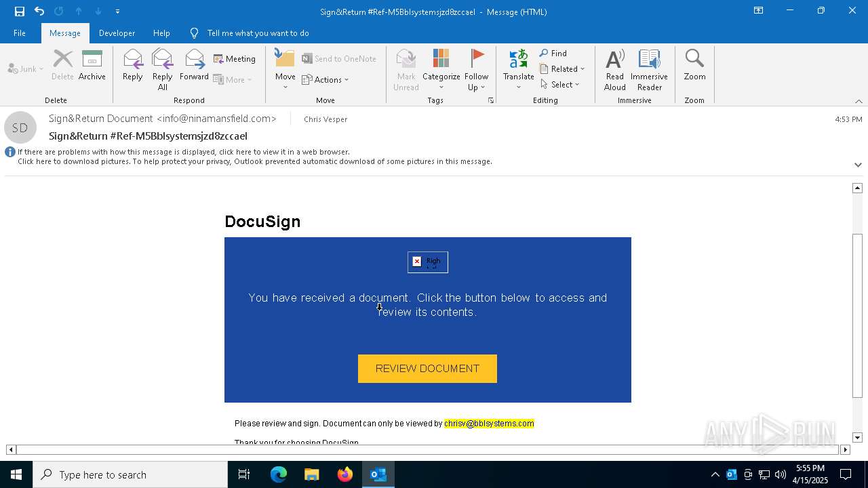
Task: Click the SD sender avatar
Action: pyautogui.click(x=20, y=127)
